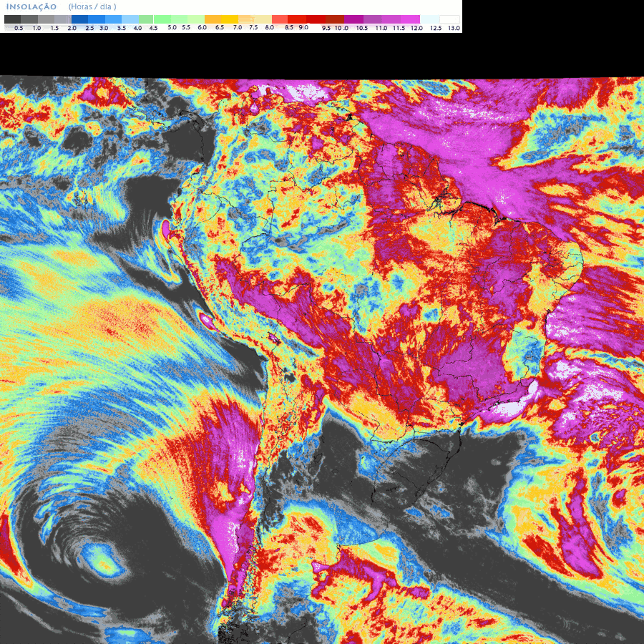
Task: Click the 0.5 legend value
Action: (x=19, y=28)
